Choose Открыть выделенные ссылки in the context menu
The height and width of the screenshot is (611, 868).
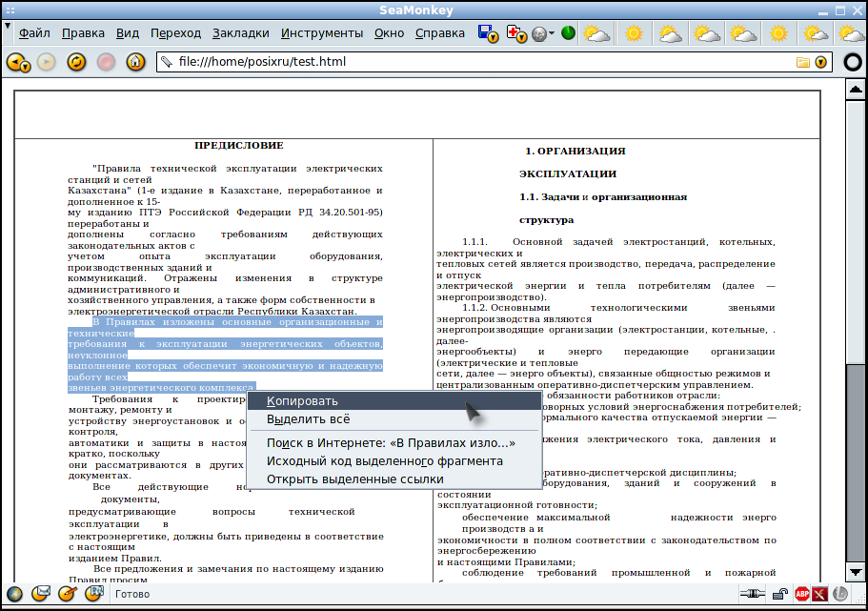[x=394, y=479]
